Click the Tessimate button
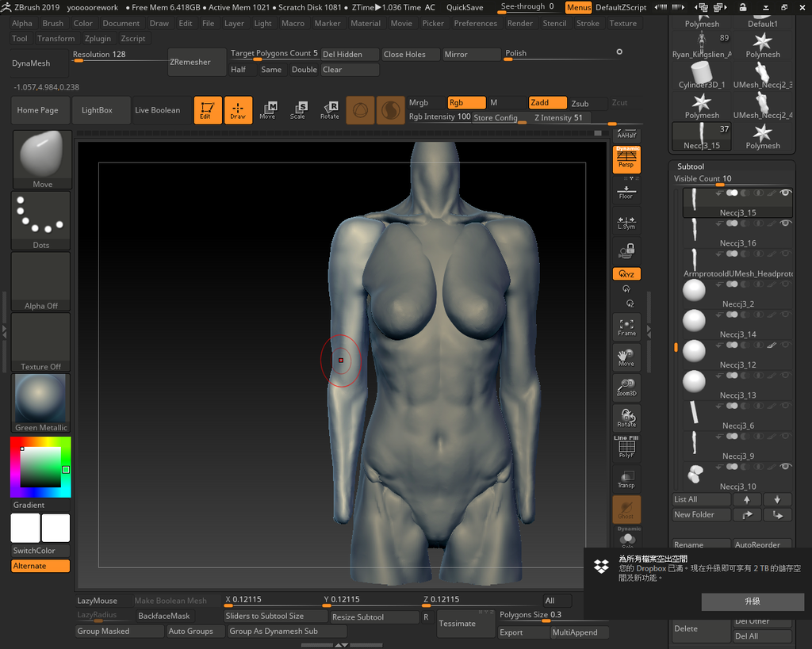The height and width of the screenshot is (649, 812). tap(466, 624)
